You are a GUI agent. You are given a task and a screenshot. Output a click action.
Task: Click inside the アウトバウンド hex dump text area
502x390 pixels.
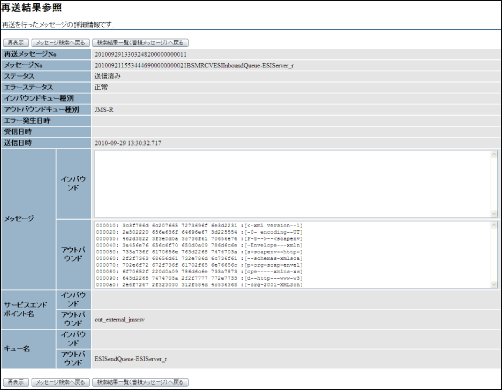292,255
